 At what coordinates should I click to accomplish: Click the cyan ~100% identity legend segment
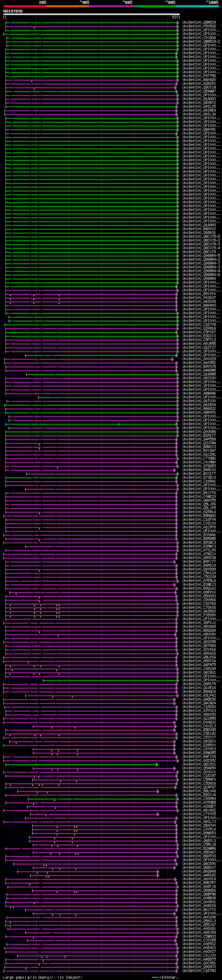[x=197, y=6]
